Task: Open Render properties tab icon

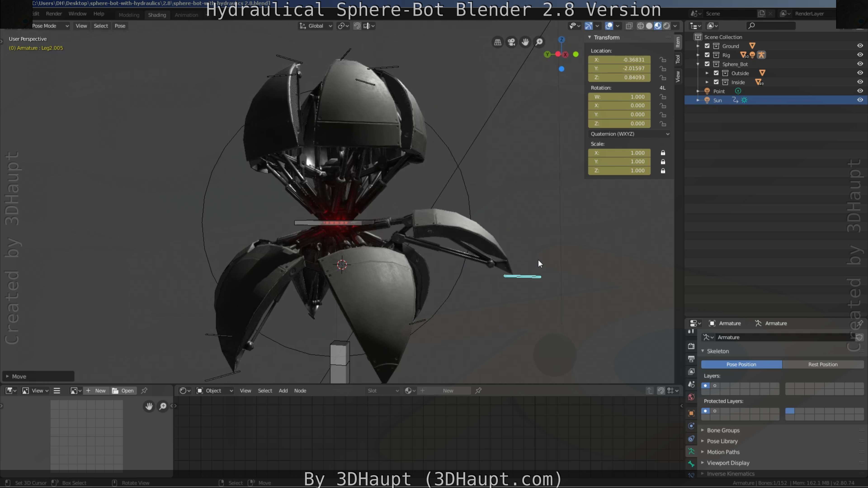Action: (x=691, y=346)
